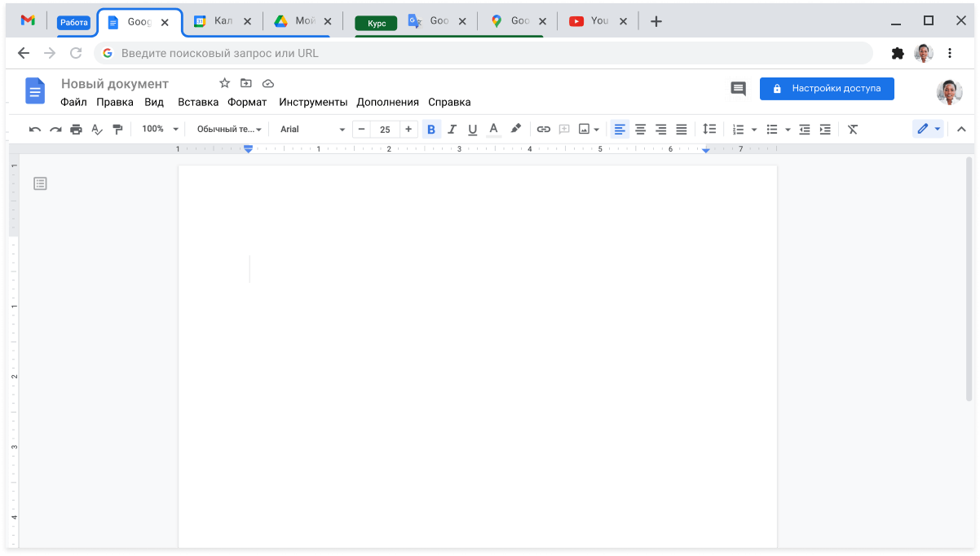Viewport: 980px width, 556px height.
Task: Click the clear formatting icon
Action: (x=853, y=130)
